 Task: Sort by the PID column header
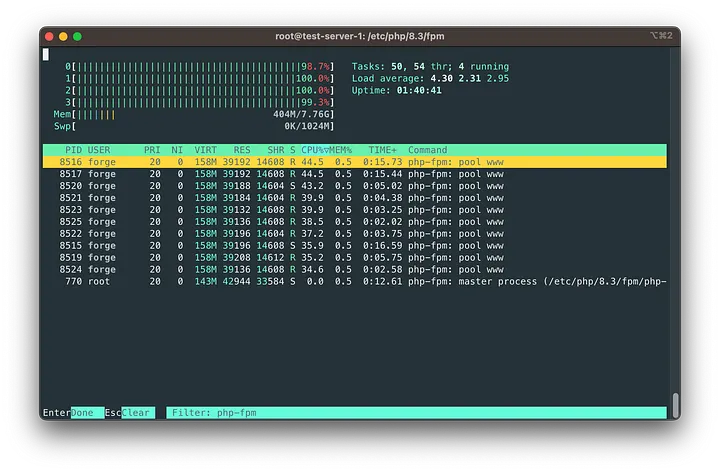tap(73, 150)
